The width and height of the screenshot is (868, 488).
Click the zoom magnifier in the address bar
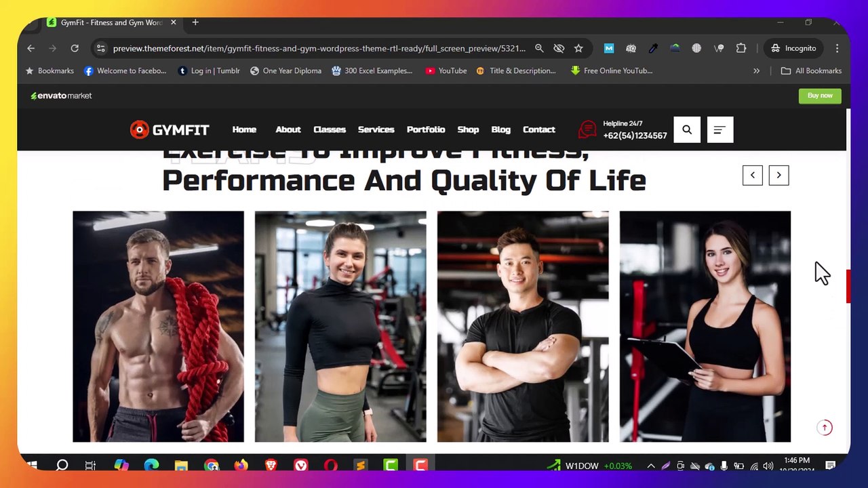539,48
